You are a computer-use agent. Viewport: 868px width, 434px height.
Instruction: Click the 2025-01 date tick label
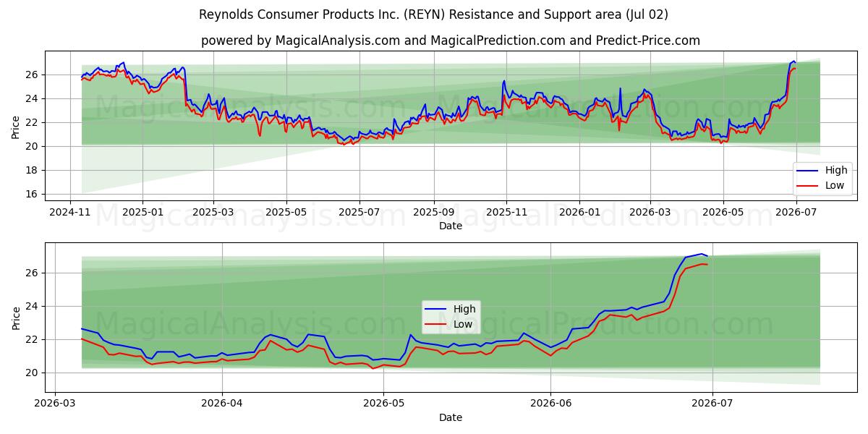pos(142,213)
